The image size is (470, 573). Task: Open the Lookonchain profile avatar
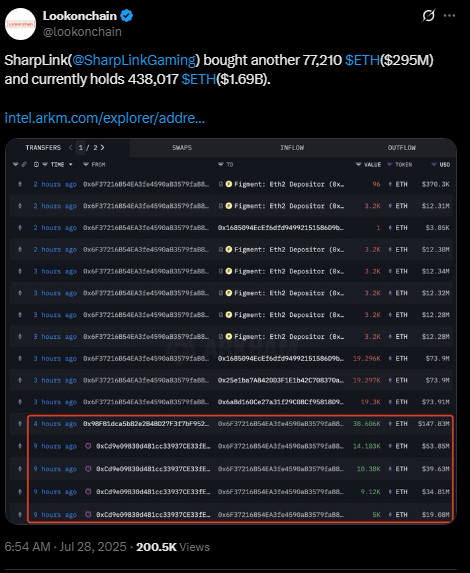pyautogui.click(x=20, y=24)
